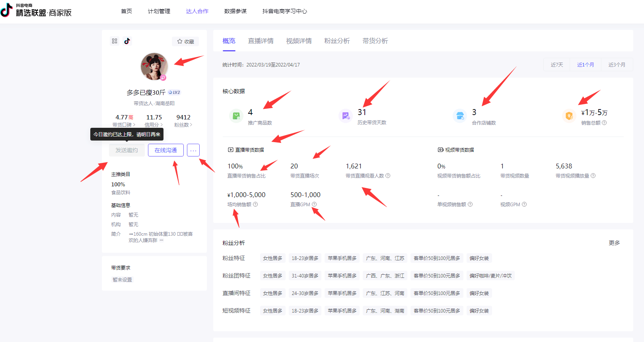Show help for 视频GPM
The width and height of the screenshot is (644, 342).
pos(524,204)
